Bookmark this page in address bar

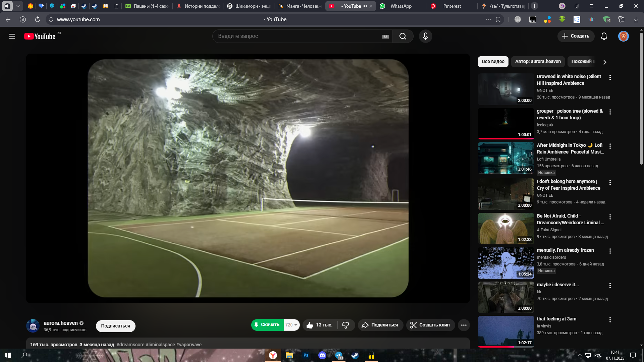coord(498,19)
